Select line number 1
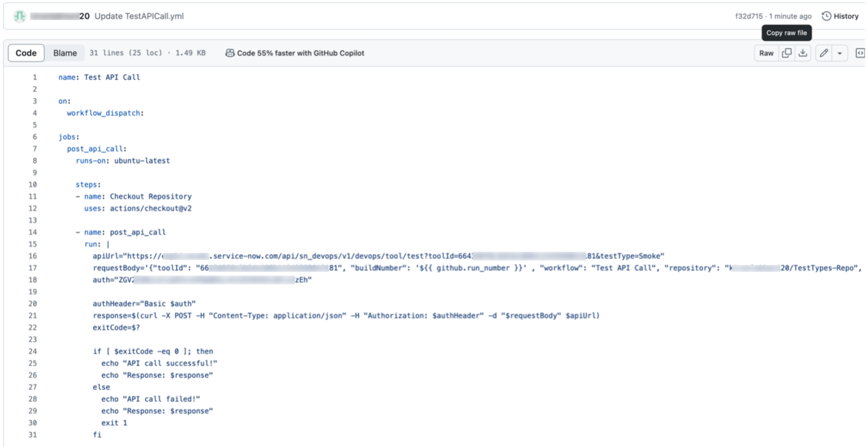 click(x=34, y=77)
